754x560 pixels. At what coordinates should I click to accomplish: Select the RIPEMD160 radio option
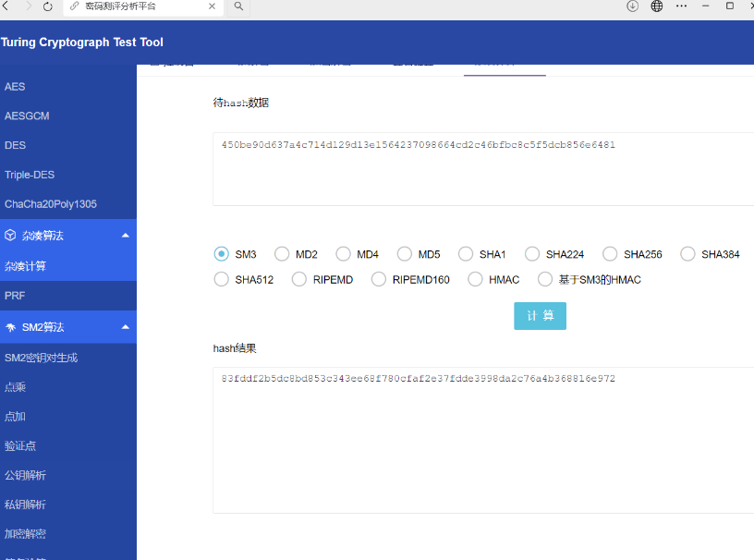click(x=379, y=279)
